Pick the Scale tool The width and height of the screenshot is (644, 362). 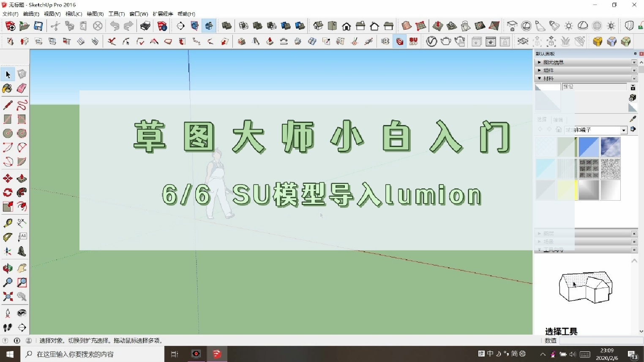[x=8, y=206]
